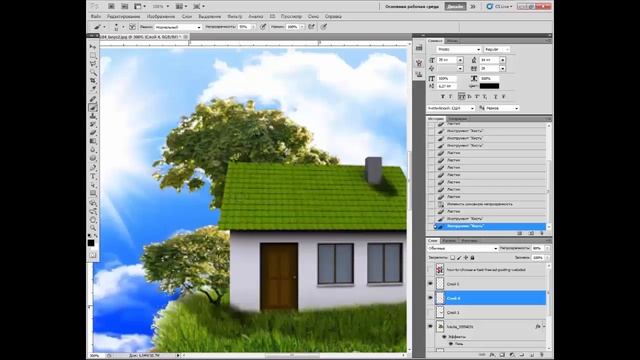Select the Hand tool
This screenshot has width=640, height=360.
93,220
